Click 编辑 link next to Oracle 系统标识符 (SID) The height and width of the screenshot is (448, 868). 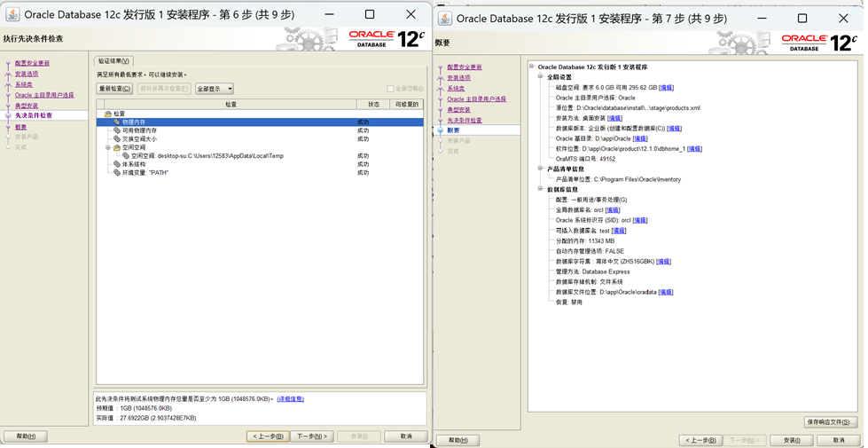(x=640, y=220)
